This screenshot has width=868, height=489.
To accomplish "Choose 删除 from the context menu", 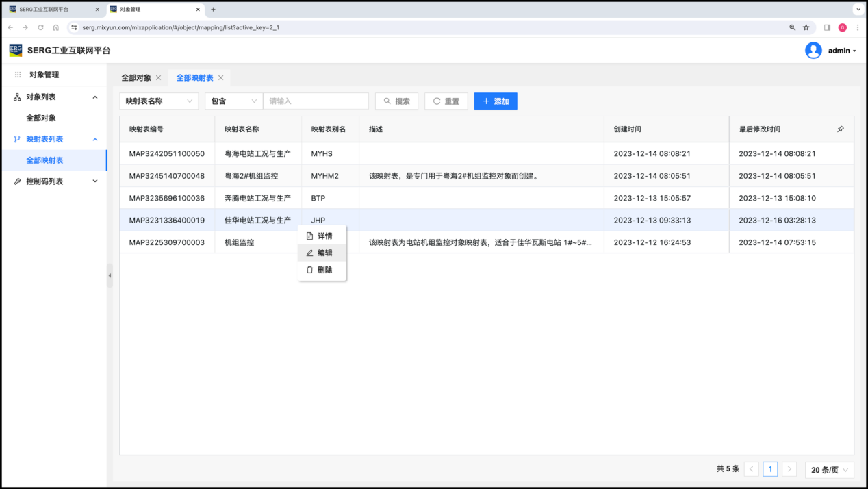I will 324,270.
